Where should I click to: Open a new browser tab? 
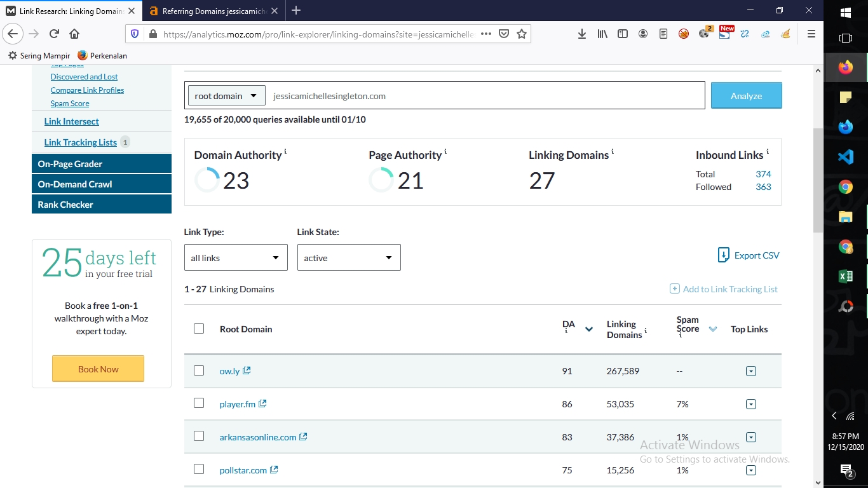296,10
